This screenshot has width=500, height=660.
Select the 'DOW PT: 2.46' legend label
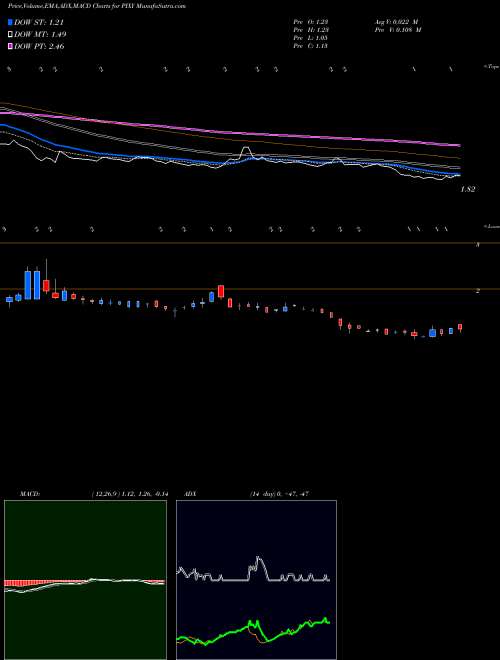39,46
